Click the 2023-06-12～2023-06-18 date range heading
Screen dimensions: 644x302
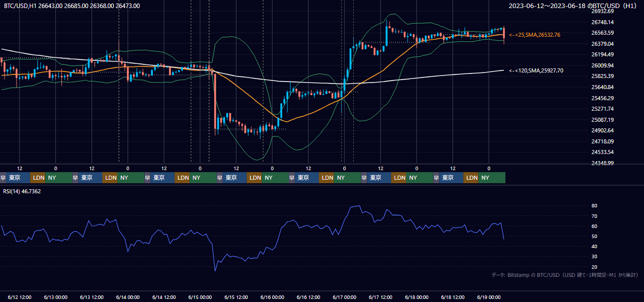(x=573, y=6)
